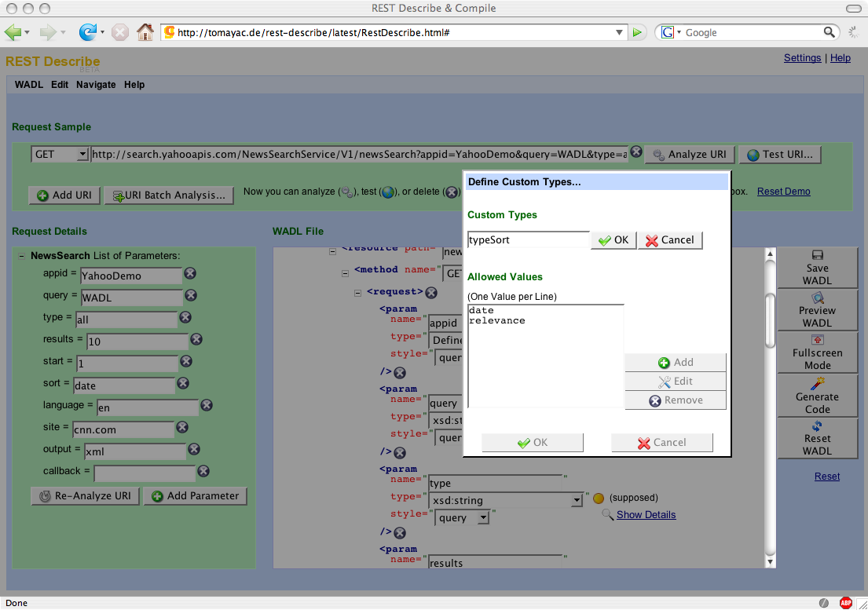Click the browser back arrow
The width and height of the screenshot is (868, 610).
tap(13, 33)
